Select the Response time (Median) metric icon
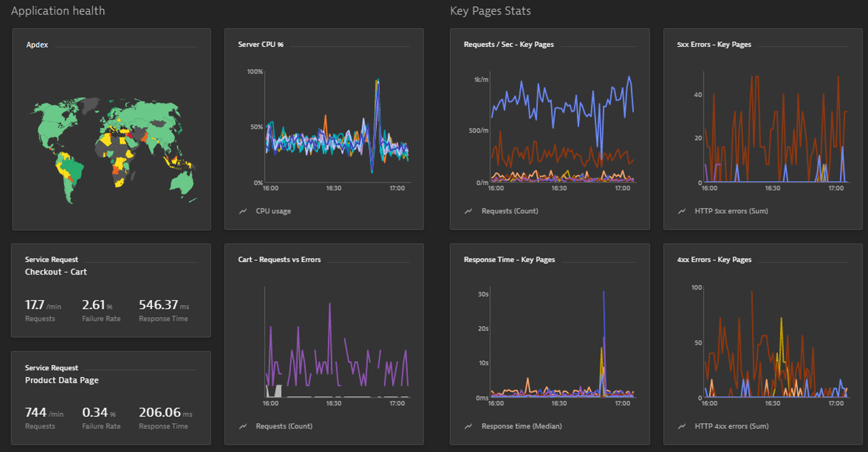868x452 pixels. pyautogui.click(x=468, y=426)
